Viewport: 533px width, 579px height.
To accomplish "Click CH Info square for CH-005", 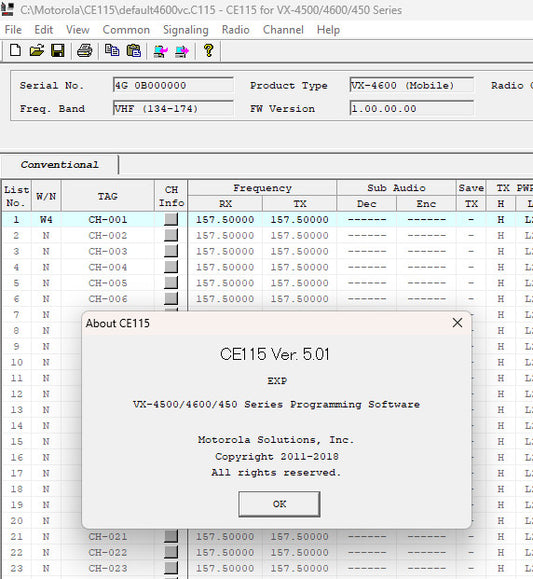I will 171,283.
